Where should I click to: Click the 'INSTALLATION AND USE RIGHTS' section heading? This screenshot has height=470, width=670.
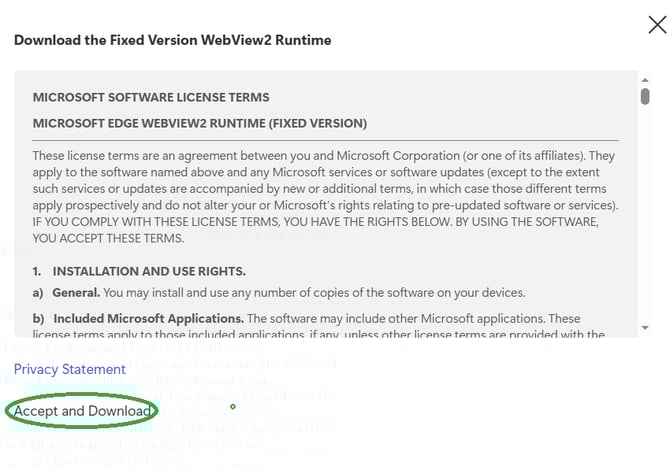point(149,271)
